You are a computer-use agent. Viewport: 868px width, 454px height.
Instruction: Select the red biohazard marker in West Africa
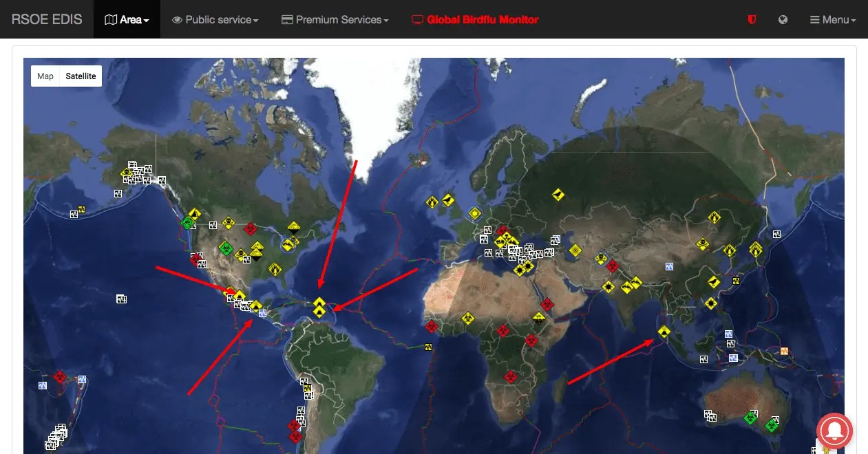click(432, 326)
